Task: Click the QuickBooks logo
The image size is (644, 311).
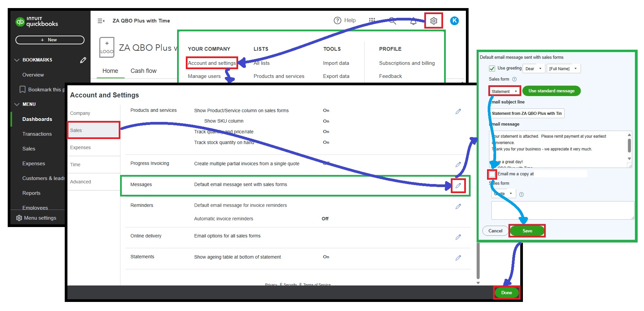Action: click(x=37, y=22)
